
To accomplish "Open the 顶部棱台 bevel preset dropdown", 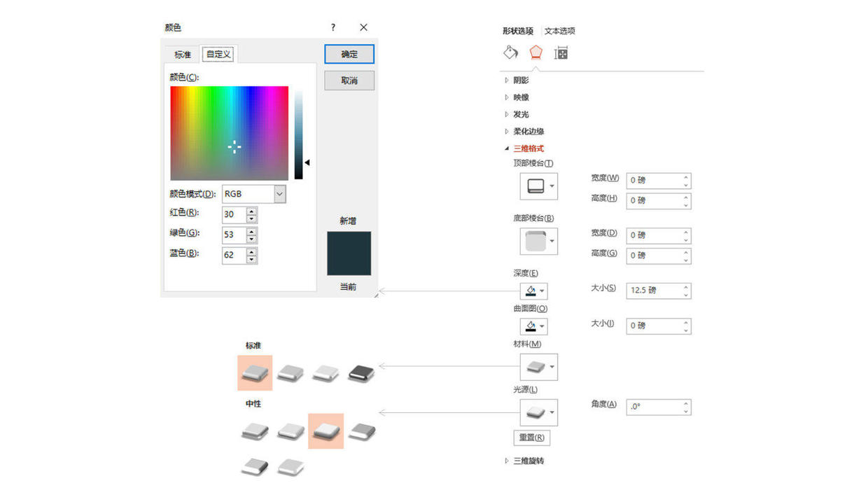I will pos(539,186).
